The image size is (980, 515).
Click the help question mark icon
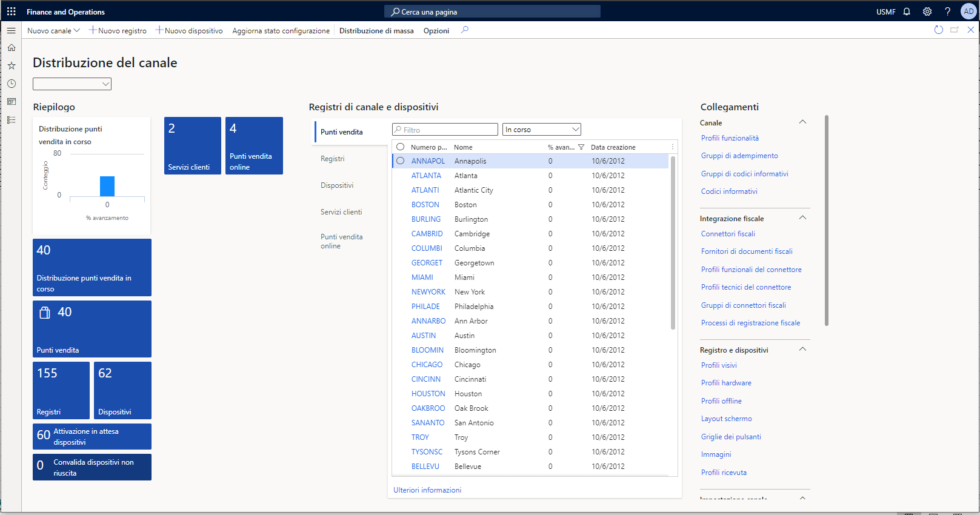tap(947, 12)
